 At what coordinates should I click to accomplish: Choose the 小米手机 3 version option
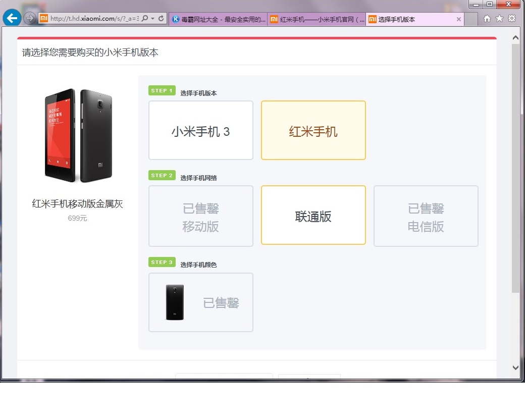pos(201,130)
